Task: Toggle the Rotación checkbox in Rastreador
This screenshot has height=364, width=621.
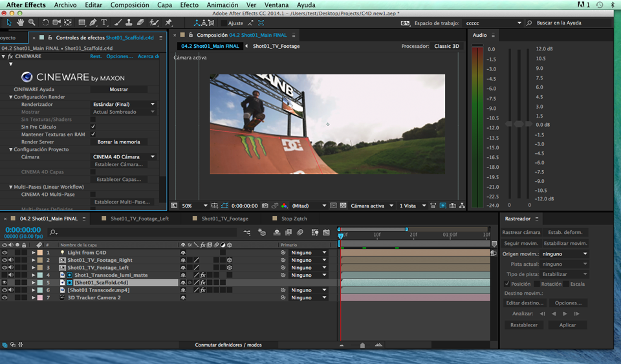Action: 537,284
